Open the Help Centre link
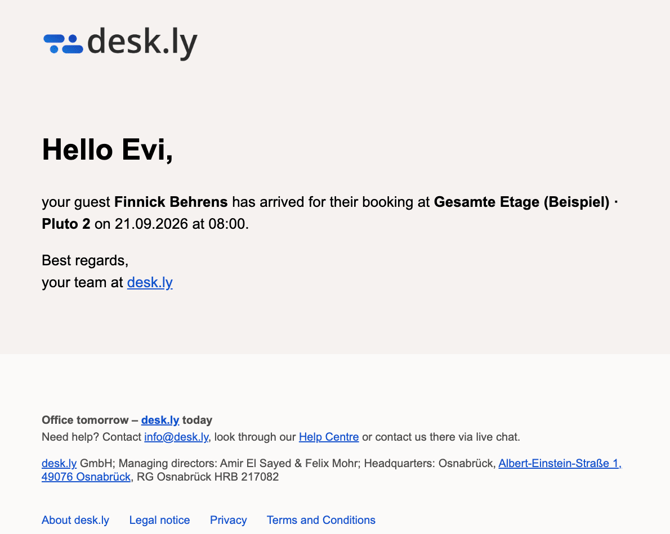The width and height of the screenshot is (670, 534). (329, 437)
